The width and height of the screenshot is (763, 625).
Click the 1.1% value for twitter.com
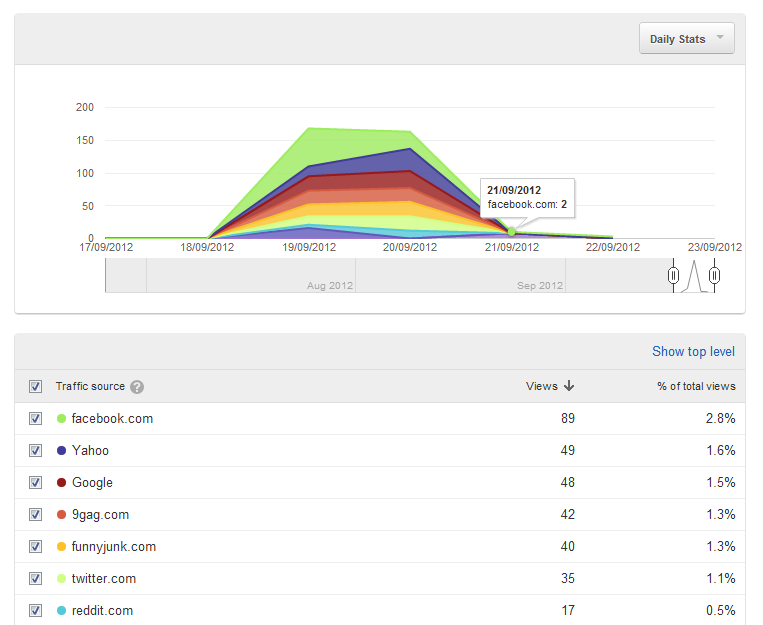point(721,579)
